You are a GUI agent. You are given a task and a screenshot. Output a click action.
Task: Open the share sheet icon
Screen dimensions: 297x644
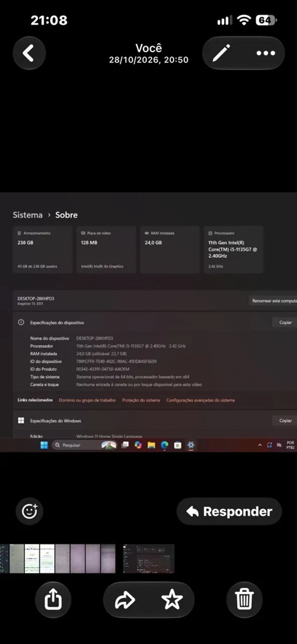(53, 600)
